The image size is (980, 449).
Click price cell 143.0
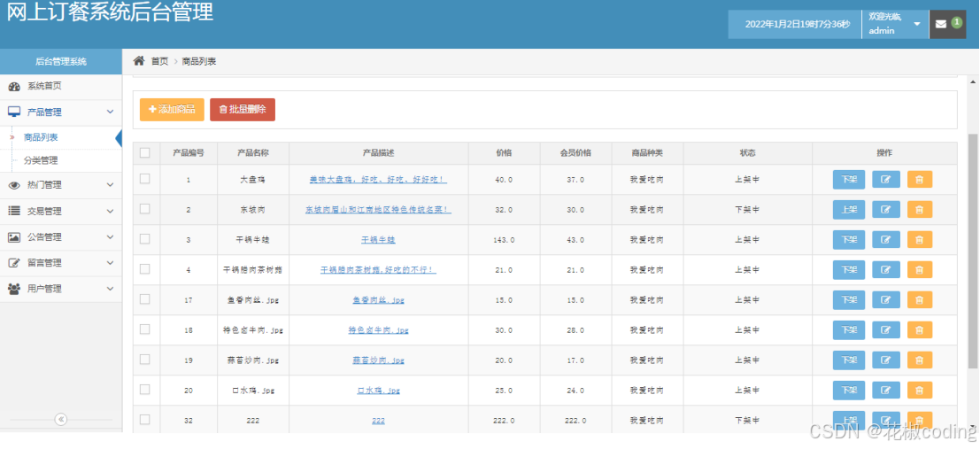(x=504, y=239)
